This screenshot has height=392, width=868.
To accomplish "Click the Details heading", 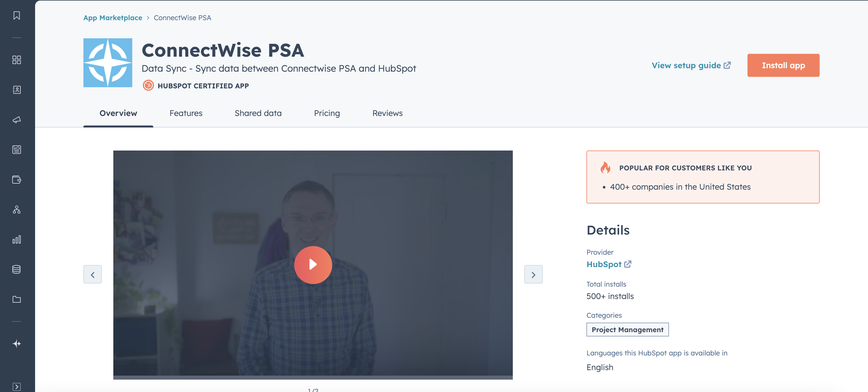I will point(608,230).
